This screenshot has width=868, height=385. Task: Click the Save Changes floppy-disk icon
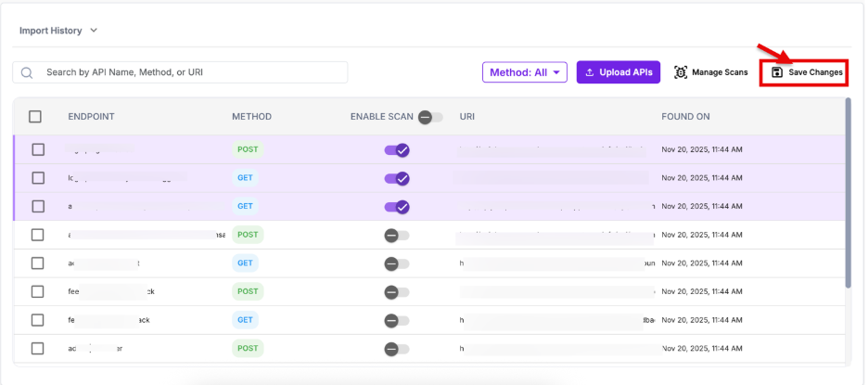[x=777, y=72]
